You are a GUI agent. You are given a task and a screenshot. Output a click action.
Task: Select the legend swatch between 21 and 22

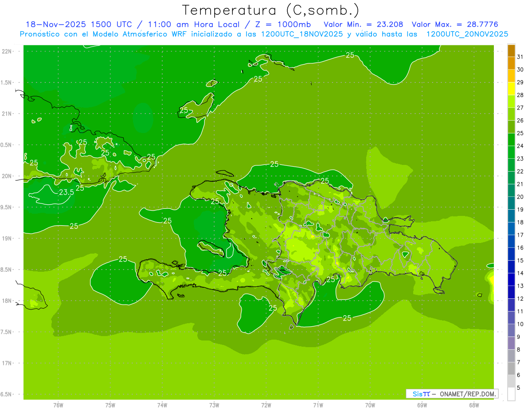511,178
